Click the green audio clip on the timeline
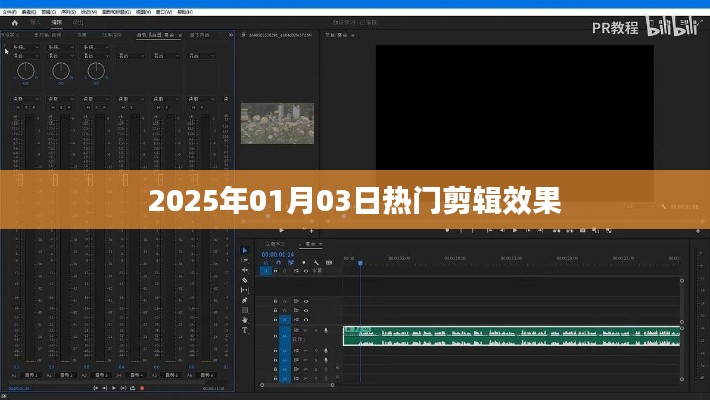The width and height of the screenshot is (710, 400). pyautogui.click(x=510, y=336)
